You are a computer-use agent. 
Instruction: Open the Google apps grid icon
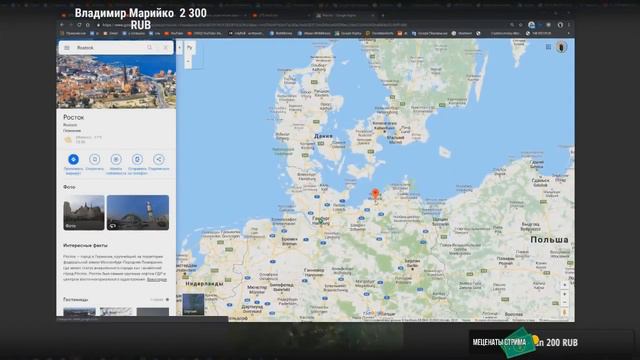(548, 47)
